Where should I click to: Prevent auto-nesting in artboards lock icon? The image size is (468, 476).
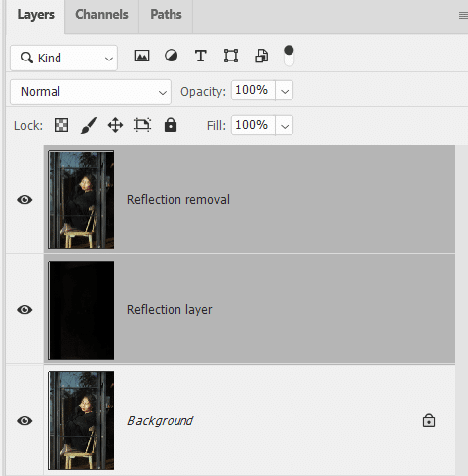[142, 125]
